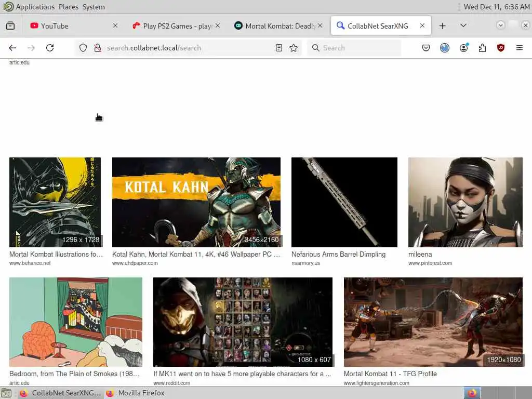Click the artic.edu text at page top
This screenshot has width=532, height=399.
pyautogui.click(x=19, y=62)
